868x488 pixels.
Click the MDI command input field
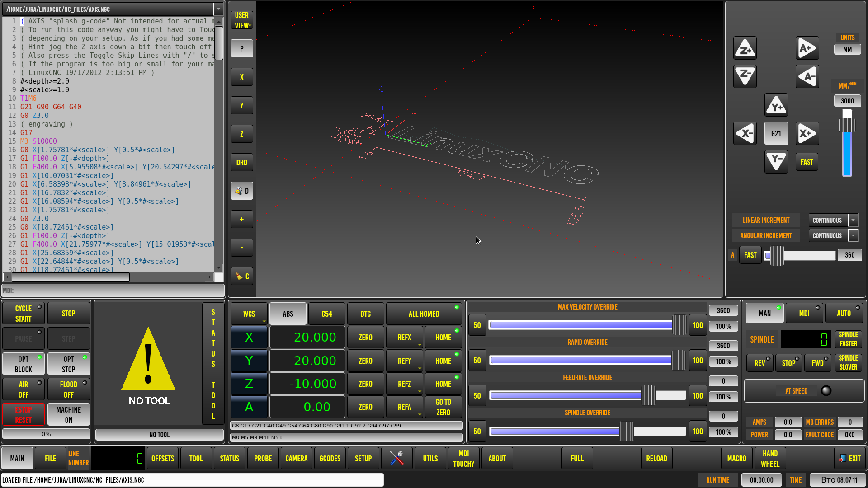113,291
